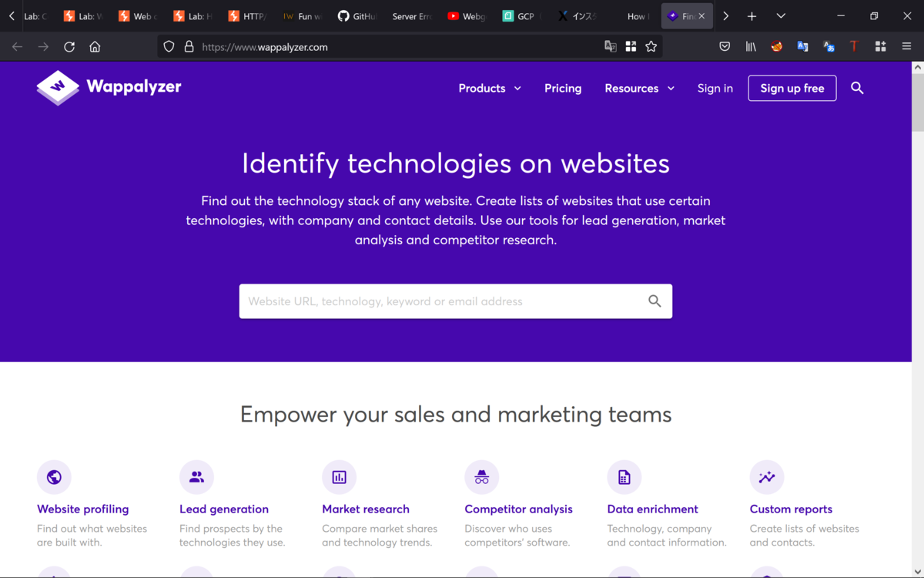Go back with browser back arrow
924x578 pixels.
click(17, 47)
